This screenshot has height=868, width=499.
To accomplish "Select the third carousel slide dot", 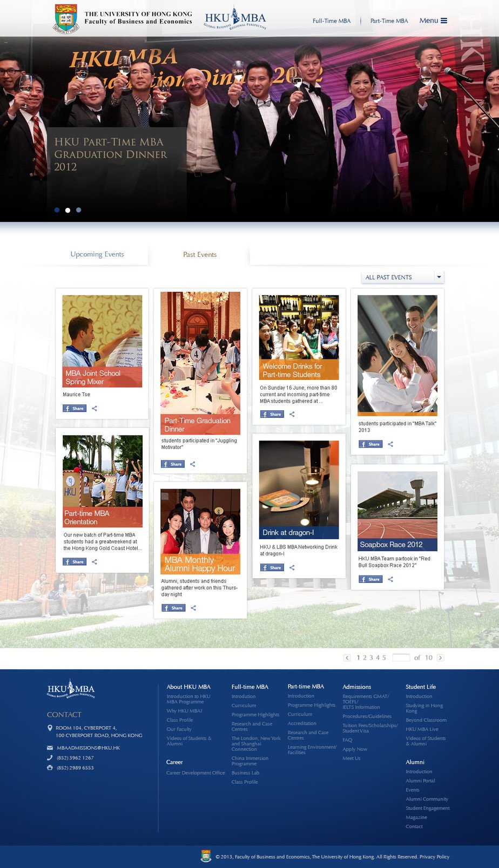I will (78, 210).
